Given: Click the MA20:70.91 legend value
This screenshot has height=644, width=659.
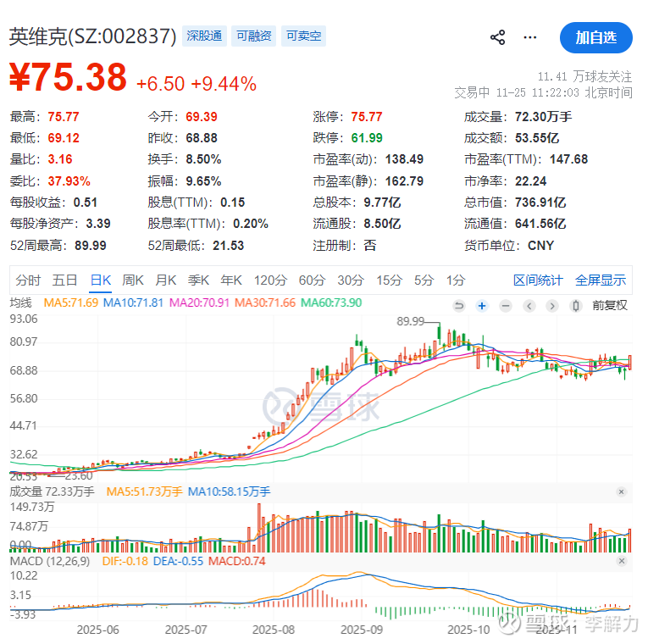Looking at the screenshot, I should [x=199, y=303].
